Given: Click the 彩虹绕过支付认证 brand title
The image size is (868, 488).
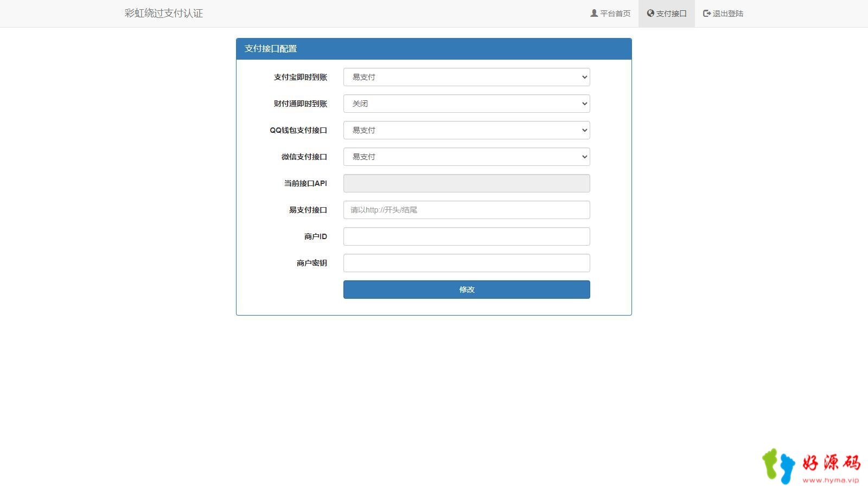Looking at the screenshot, I should tap(164, 13).
